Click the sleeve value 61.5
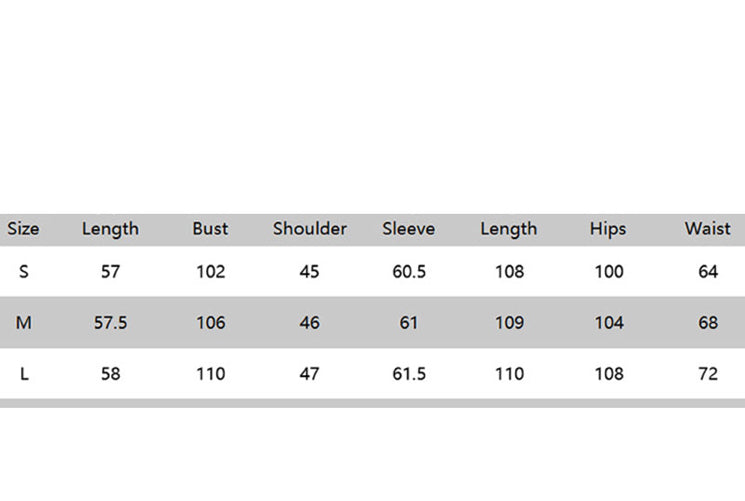The width and height of the screenshot is (745, 501). coord(409,374)
